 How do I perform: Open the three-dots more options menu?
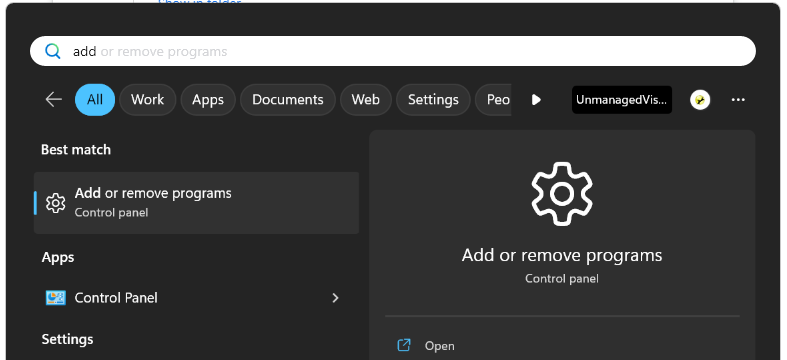[738, 100]
